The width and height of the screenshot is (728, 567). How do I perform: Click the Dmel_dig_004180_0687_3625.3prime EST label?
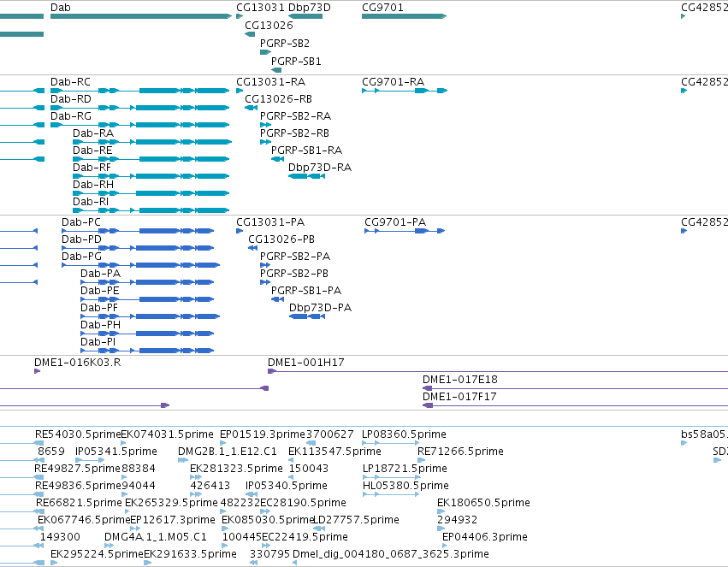click(390, 555)
